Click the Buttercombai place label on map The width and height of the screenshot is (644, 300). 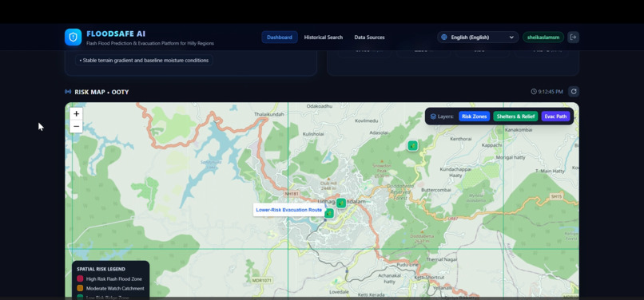coord(436,190)
